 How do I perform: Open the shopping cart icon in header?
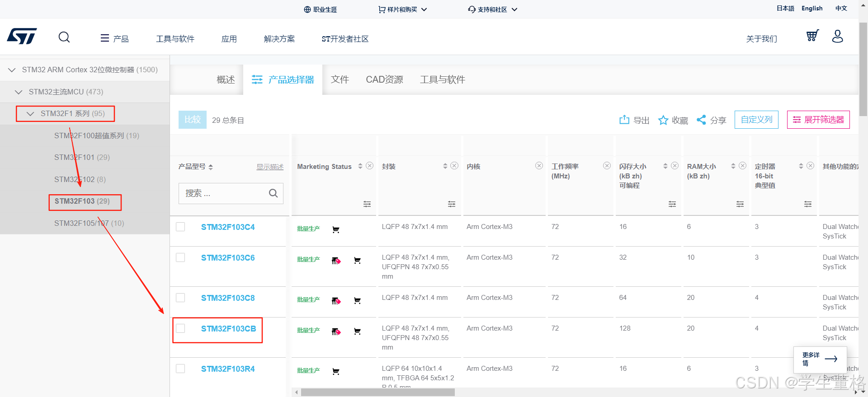[812, 36]
